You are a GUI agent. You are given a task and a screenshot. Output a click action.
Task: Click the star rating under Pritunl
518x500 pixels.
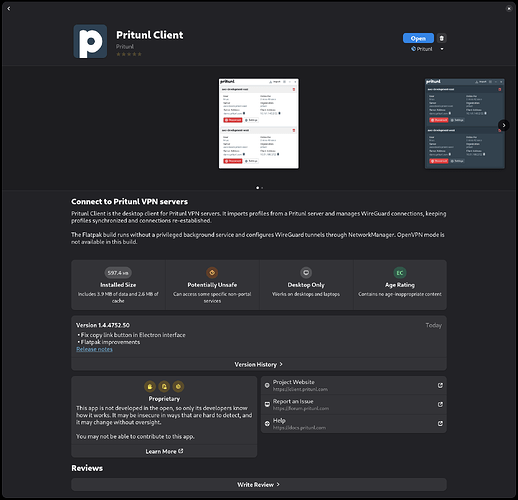tap(129, 54)
